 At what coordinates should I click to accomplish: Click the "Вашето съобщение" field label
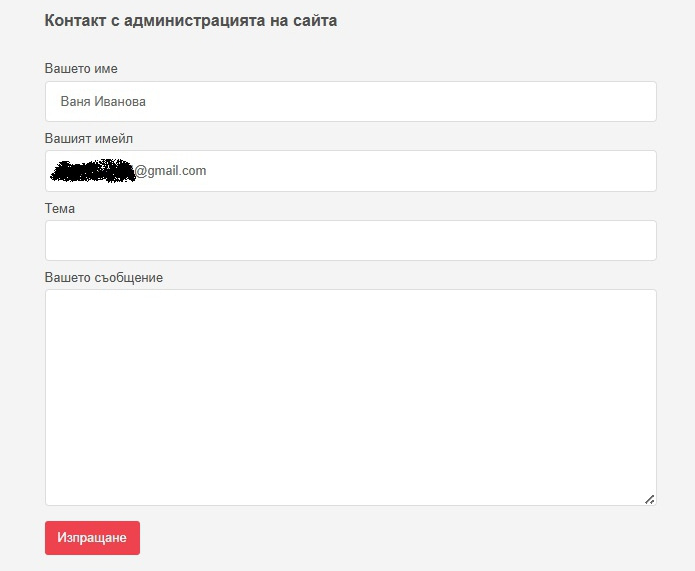coord(104,277)
